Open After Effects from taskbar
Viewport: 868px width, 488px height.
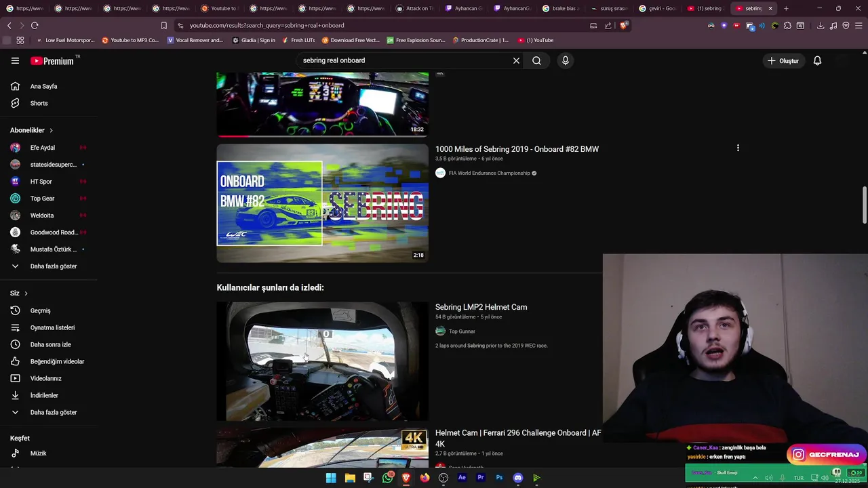(462, 478)
